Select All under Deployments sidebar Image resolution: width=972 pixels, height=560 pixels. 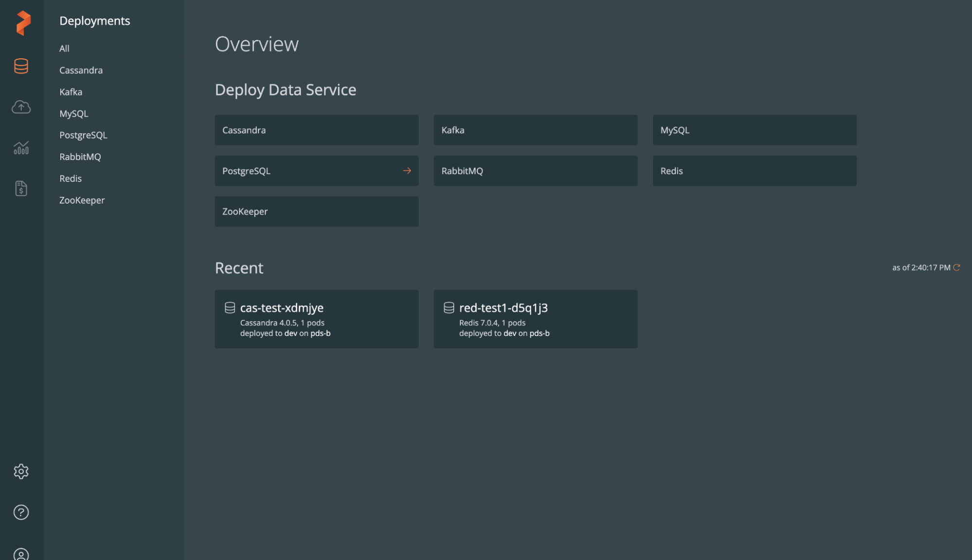[x=64, y=48]
